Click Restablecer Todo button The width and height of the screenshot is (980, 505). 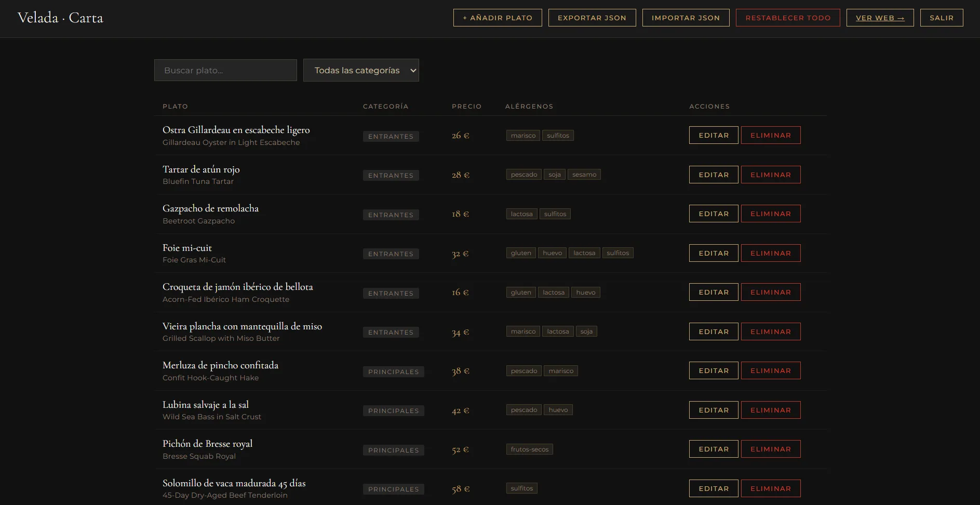click(x=788, y=18)
